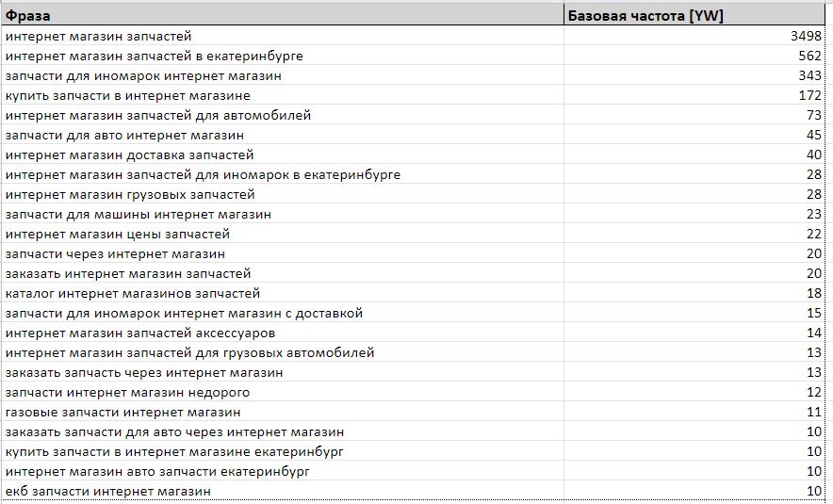Click the frequency value 3498
This screenshot has height=504, width=833.
click(806, 36)
